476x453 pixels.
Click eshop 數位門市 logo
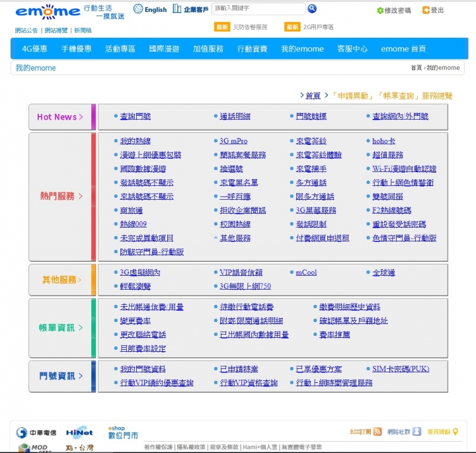pos(123,432)
